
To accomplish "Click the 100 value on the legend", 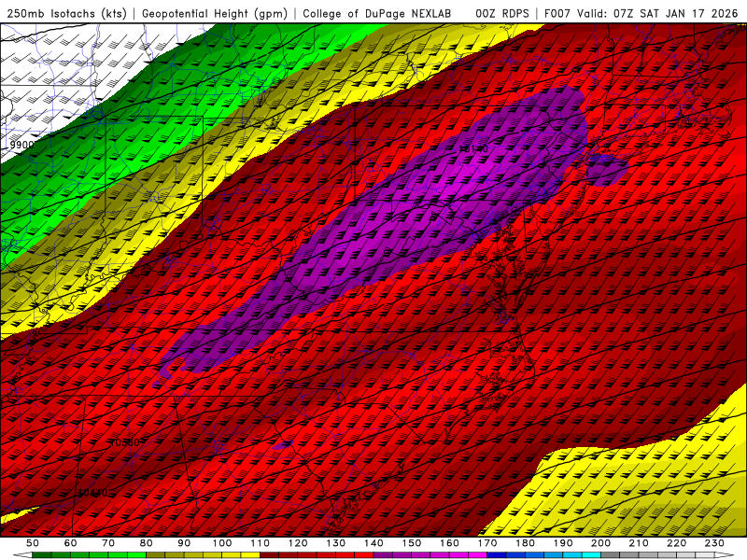I will coord(222,543).
